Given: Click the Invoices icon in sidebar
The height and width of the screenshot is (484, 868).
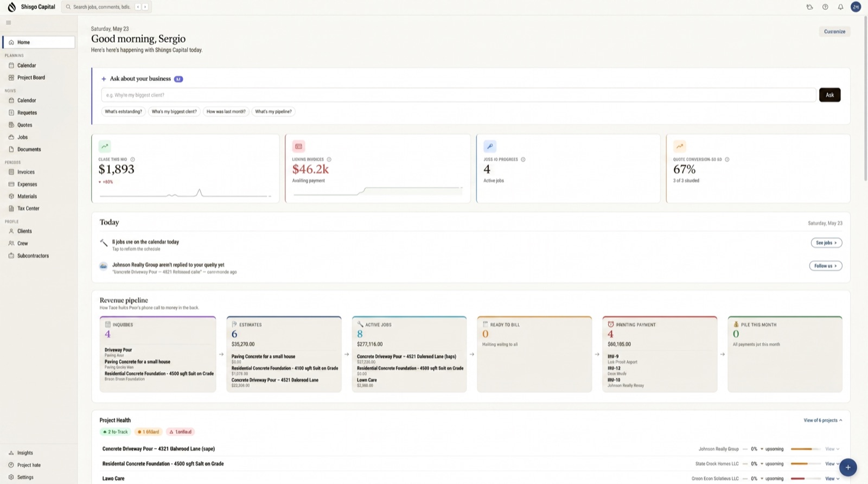Looking at the screenshot, I should [x=11, y=172].
